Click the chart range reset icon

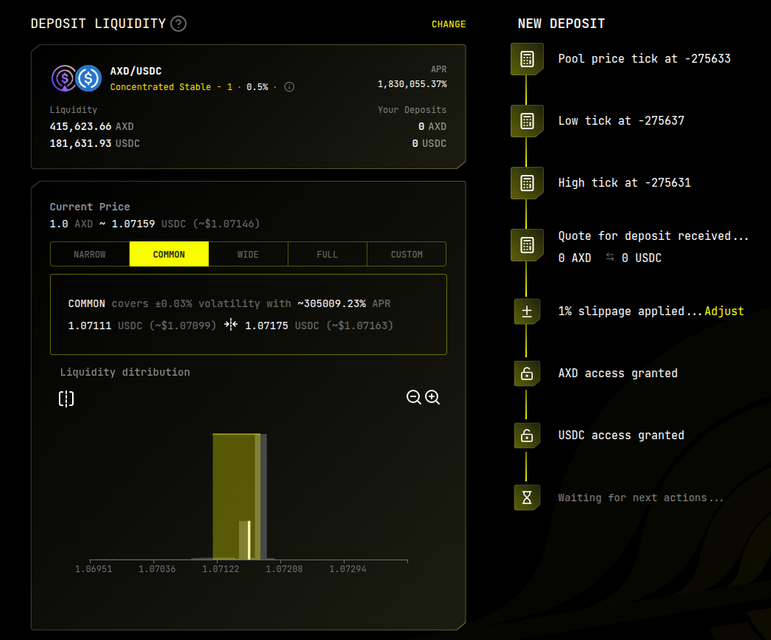tap(66, 399)
